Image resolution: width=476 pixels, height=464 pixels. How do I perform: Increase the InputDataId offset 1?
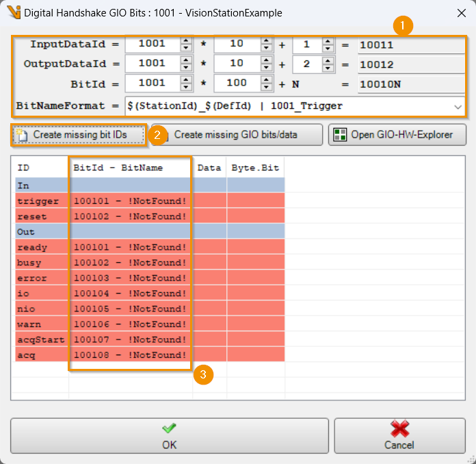[328, 40]
